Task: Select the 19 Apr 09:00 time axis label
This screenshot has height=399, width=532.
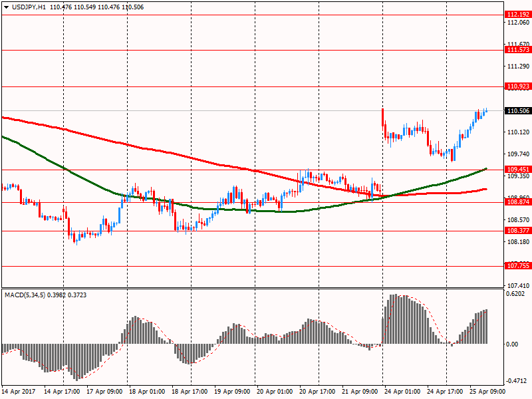Action: 232,392
